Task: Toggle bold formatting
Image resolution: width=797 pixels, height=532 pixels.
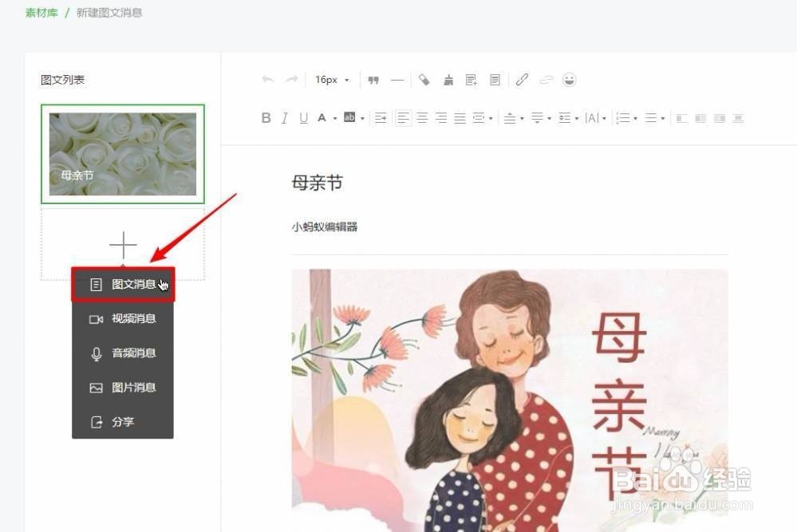Action: coord(266,118)
